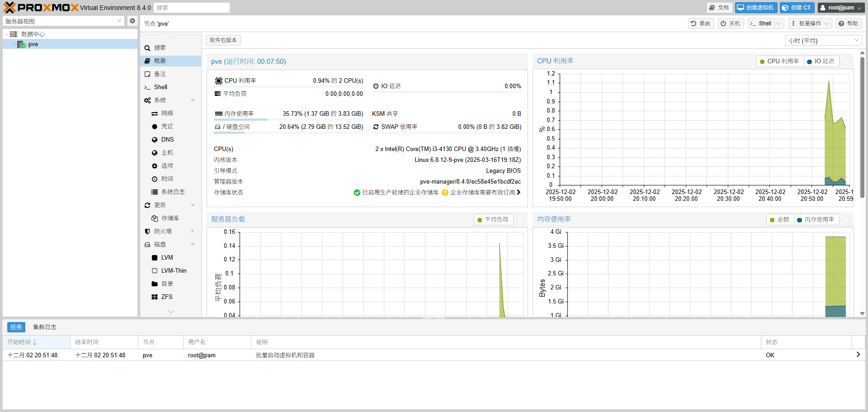
Task: Open the Shell console for node pve
Action: (x=160, y=87)
